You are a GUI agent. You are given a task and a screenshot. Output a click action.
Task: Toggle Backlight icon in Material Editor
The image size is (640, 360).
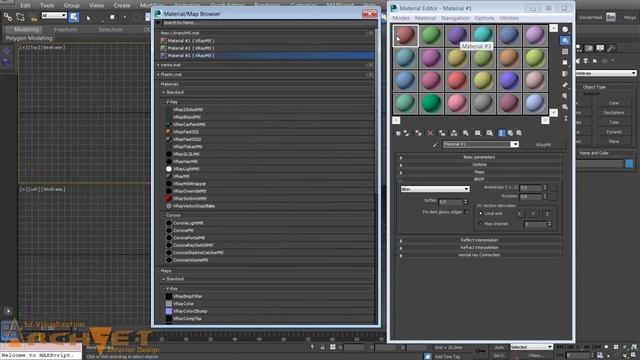coord(565,40)
